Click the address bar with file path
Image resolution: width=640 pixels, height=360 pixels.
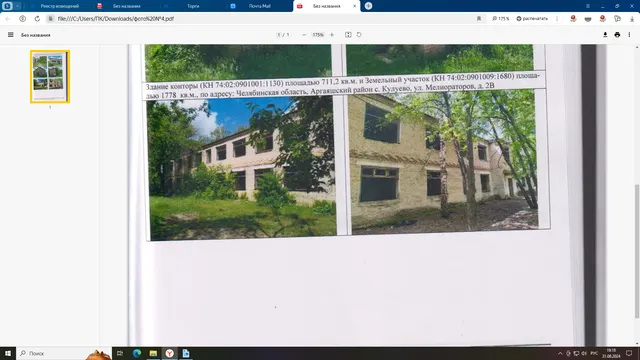click(261, 19)
